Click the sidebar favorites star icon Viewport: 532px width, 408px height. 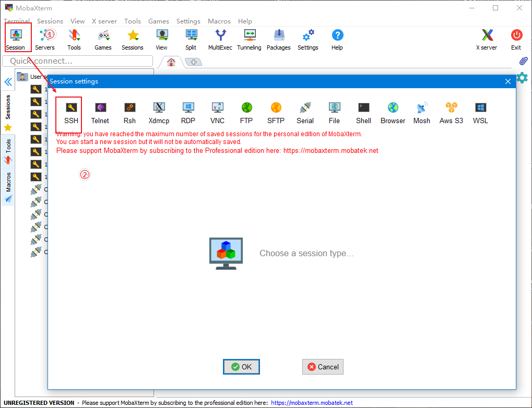click(x=8, y=127)
